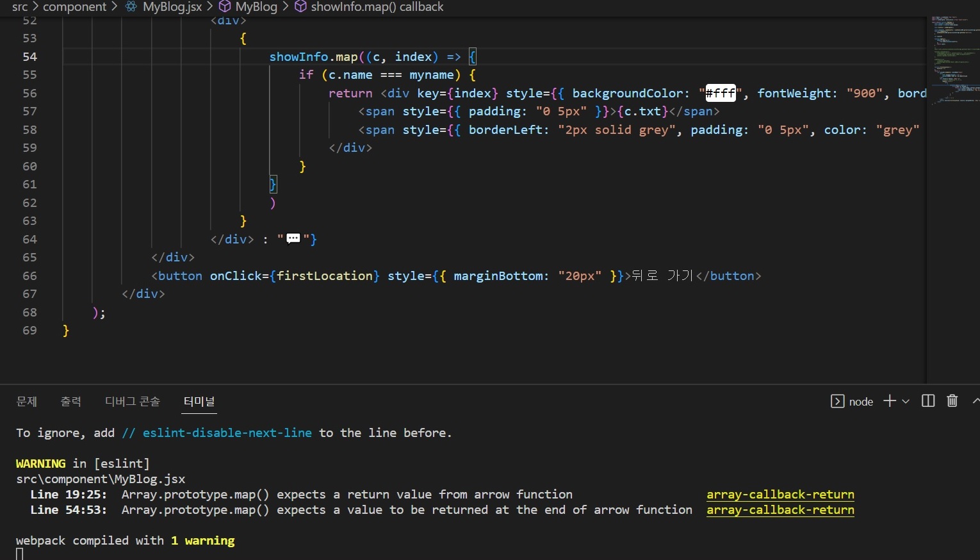Open the array-callback-return link for line 54

[780, 511]
